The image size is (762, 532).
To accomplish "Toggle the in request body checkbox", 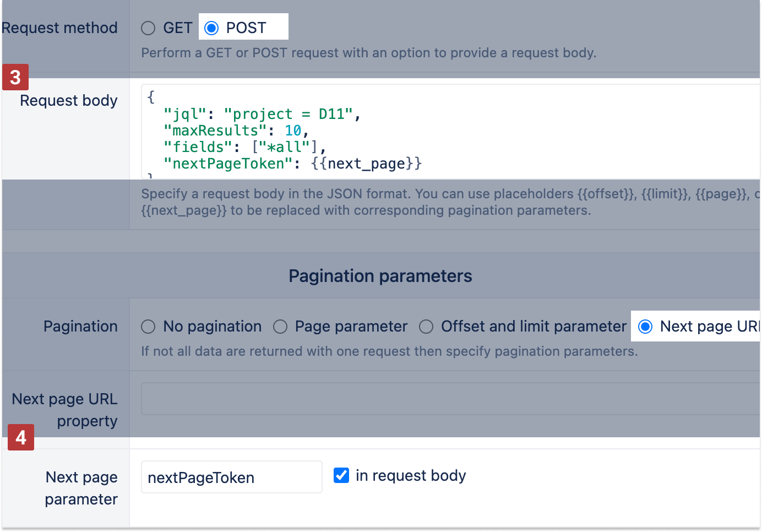I will pyautogui.click(x=341, y=475).
